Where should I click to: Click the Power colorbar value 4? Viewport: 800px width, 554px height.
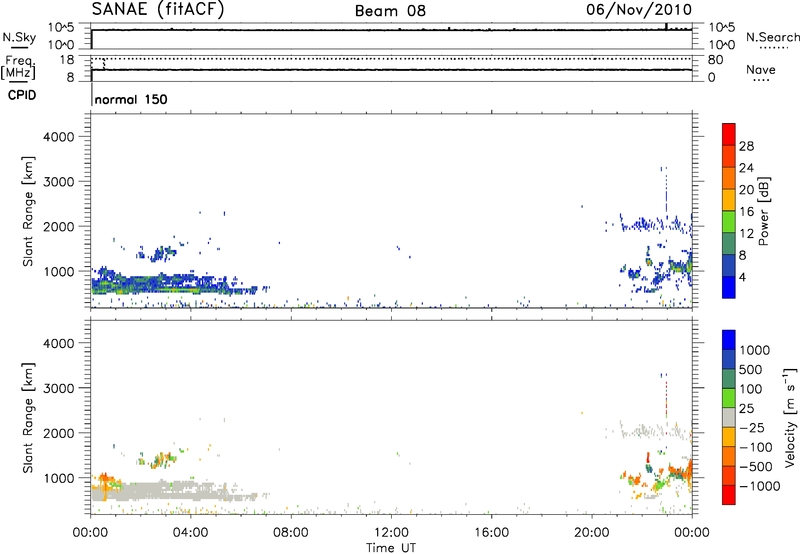(742, 277)
